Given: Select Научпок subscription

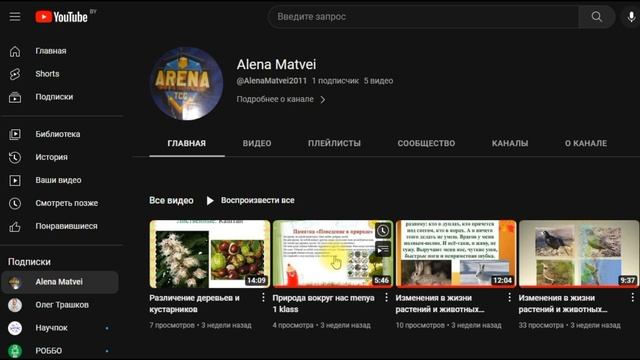Looking at the screenshot, I should pyautogui.click(x=60, y=328).
